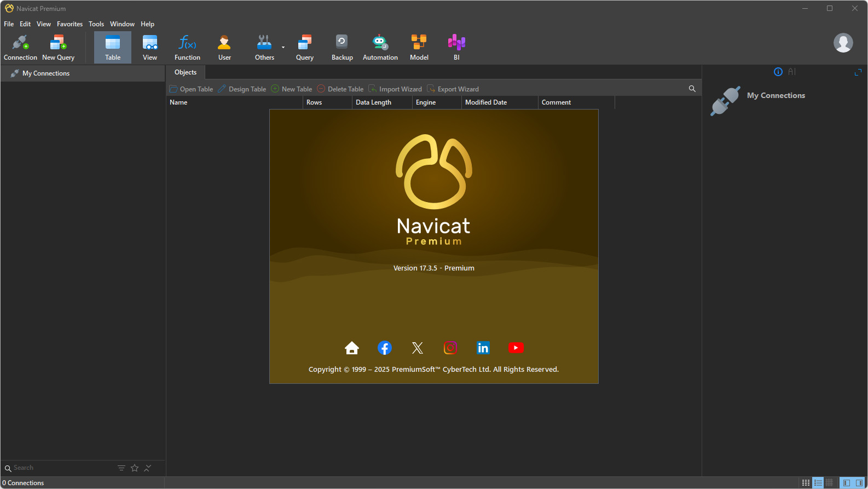Click the Connection toolbar icon
The image size is (868, 489).
(x=20, y=47)
